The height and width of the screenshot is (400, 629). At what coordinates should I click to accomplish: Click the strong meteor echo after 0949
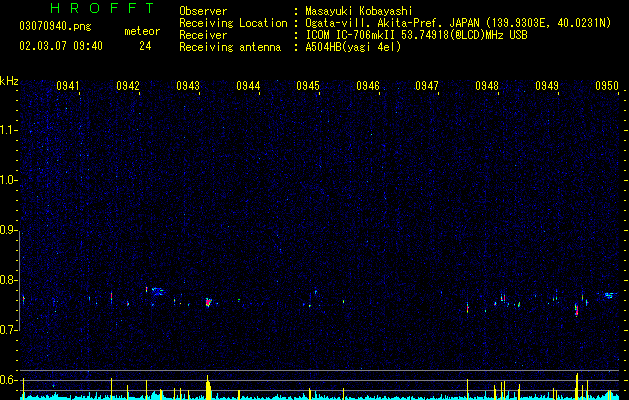pos(576,310)
